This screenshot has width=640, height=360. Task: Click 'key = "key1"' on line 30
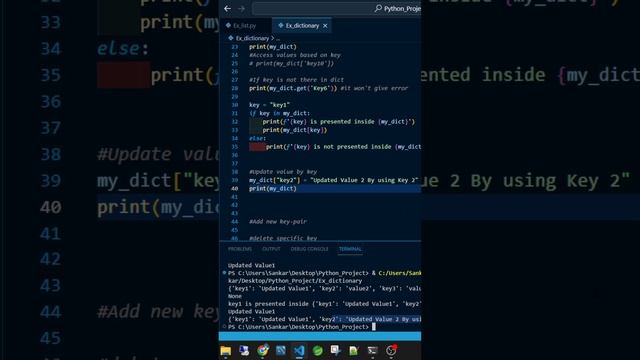tap(269, 105)
